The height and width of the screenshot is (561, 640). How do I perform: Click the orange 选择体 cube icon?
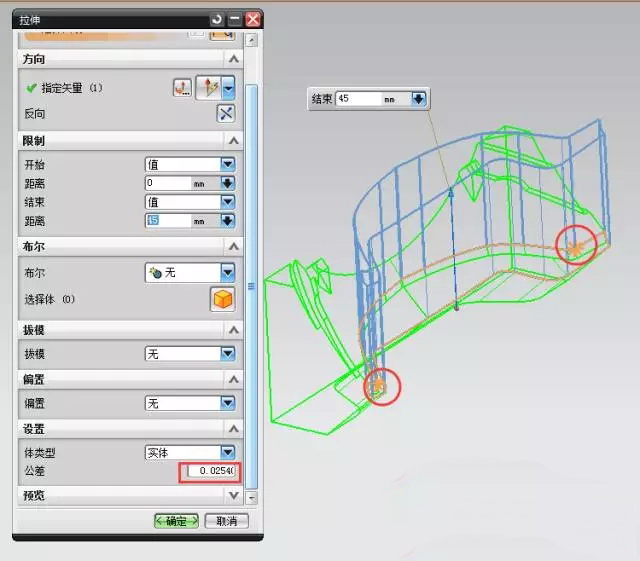(221, 299)
